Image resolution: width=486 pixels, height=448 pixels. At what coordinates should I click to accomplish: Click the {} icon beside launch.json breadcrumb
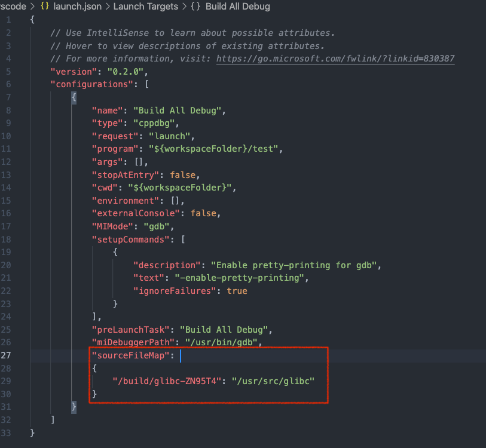(44, 7)
